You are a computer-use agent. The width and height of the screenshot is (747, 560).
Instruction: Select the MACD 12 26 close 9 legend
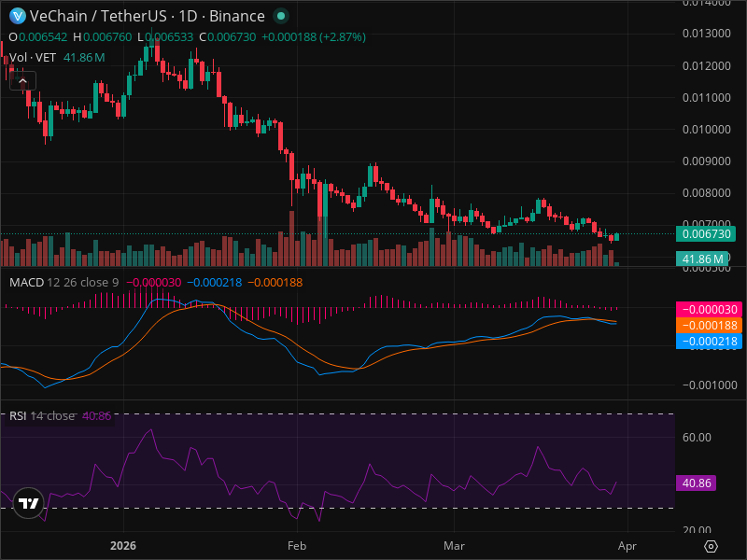click(x=63, y=283)
